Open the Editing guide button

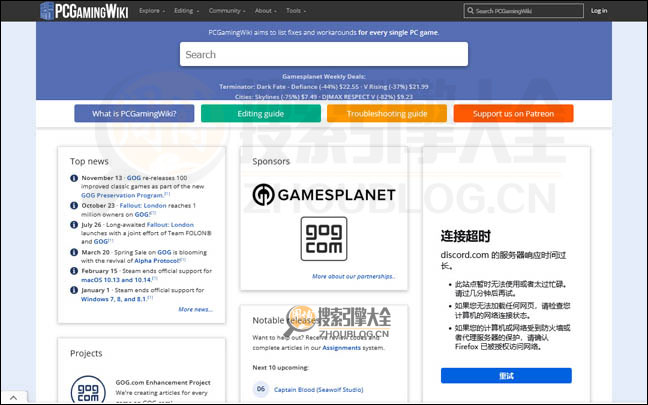tap(261, 113)
